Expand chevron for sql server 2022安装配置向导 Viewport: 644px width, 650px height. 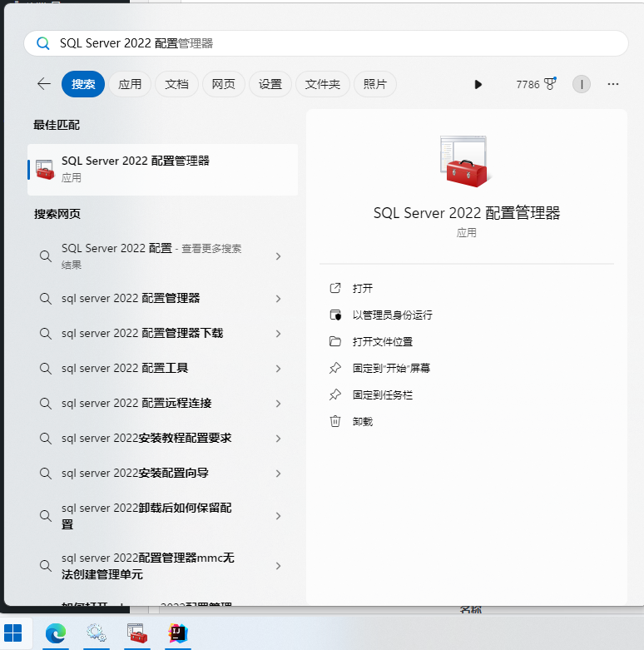[x=278, y=473]
